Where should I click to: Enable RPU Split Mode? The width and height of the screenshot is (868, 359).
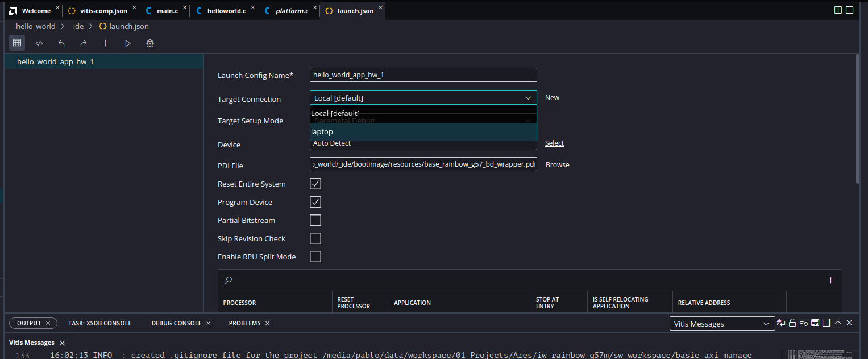click(x=315, y=256)
